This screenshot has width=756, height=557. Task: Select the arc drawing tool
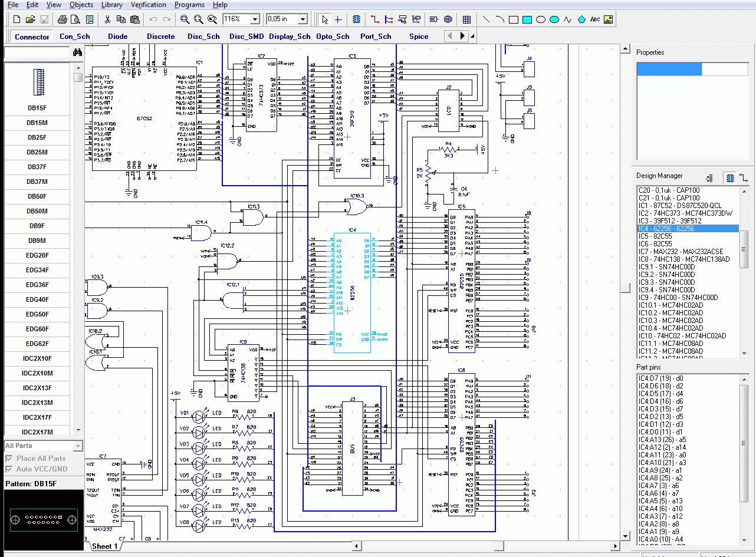[x=500, y=19]
